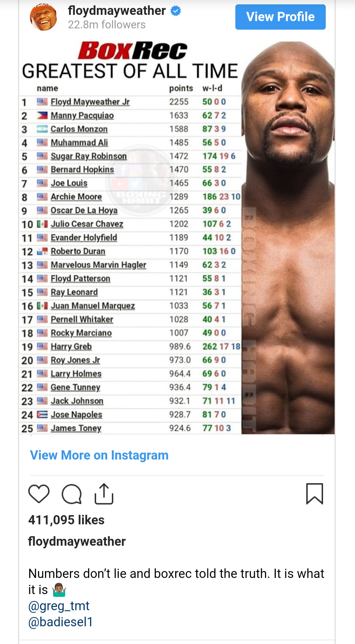This screenshot has width=355, height=644.
Task: Open the @greg_tmt mention
Action: click(x=59, y=606)
